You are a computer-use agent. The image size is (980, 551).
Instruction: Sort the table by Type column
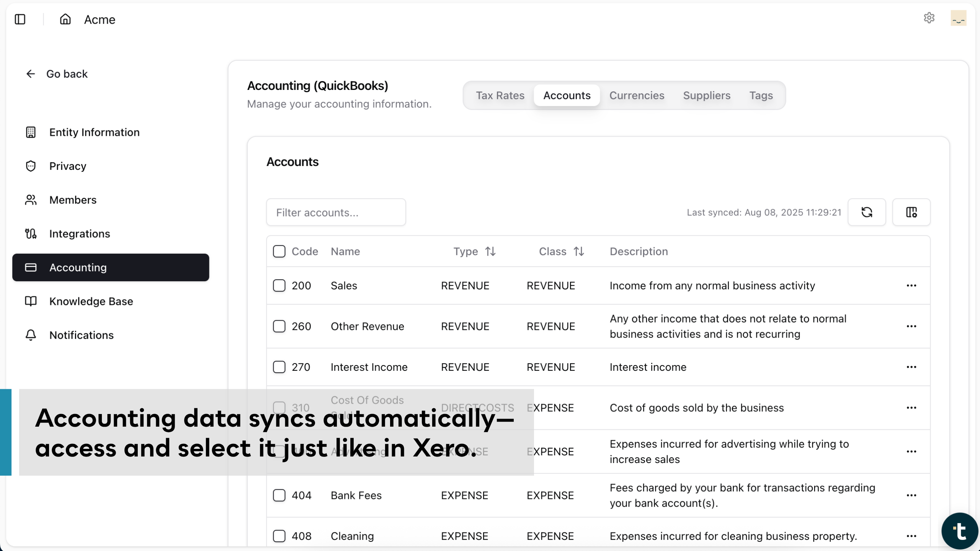click(x=474, y=251)
